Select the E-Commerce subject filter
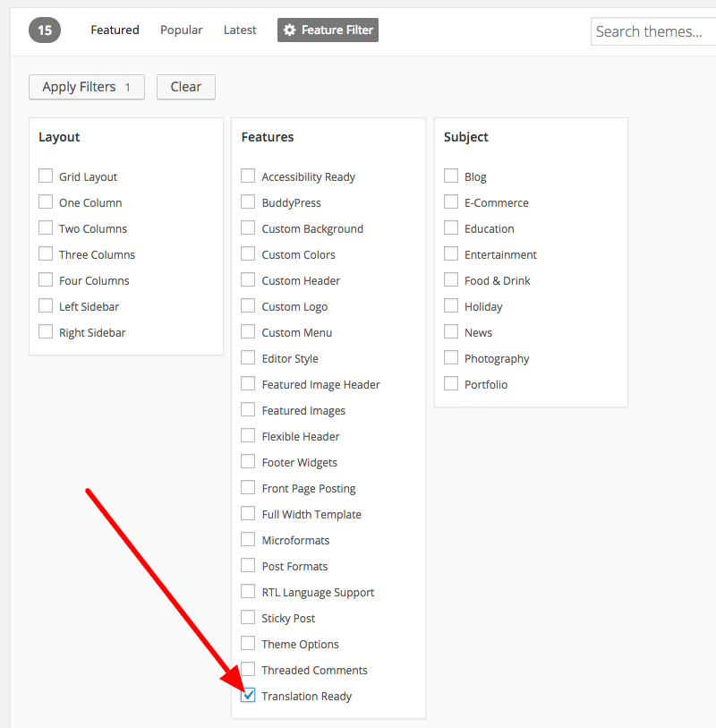Screen dimensions: 716x728 pyautogui.click(x=450, y=202)
